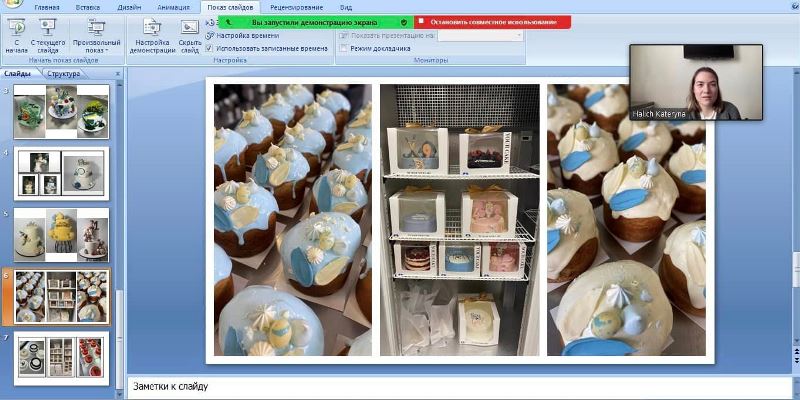Close the slides thumbnail pane
The image size is (800, 400).
pyautogui.click(x=117, y=74)
